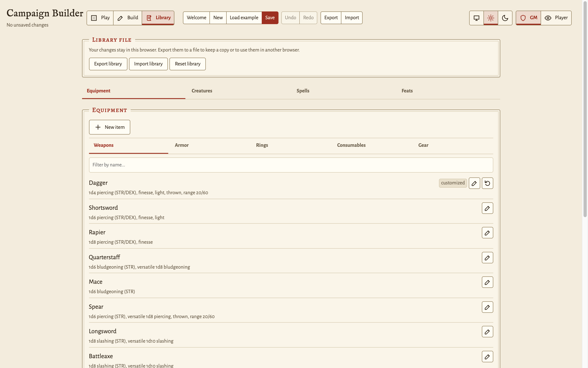Open Play mode
Viewport: 588px width, 368px height.
[x=100, y=18]
